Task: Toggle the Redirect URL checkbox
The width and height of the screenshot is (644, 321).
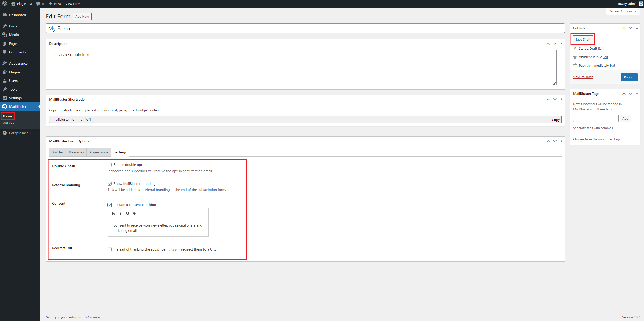Action: 110,249
